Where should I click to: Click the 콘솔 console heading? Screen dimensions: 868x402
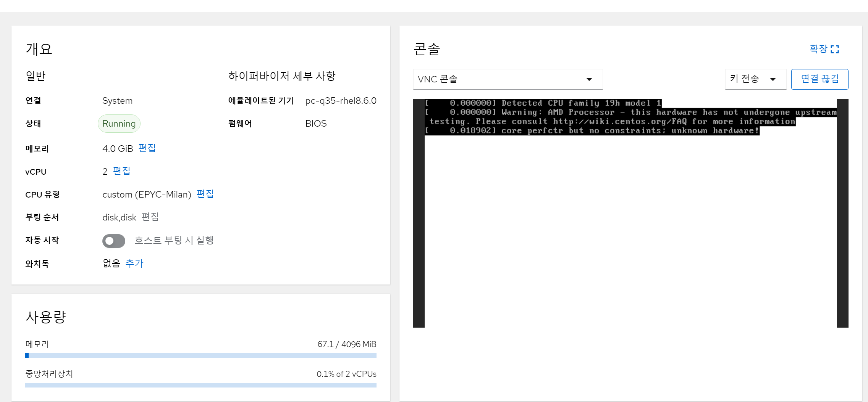point(427,49)
